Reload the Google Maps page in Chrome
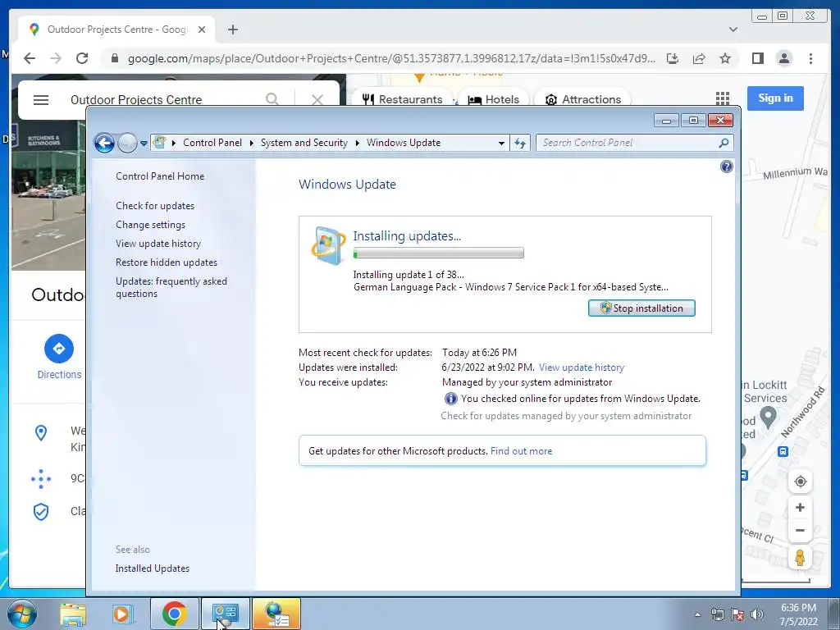The width and height of the screenshot is (840, 630). click(x=82, y=58)
